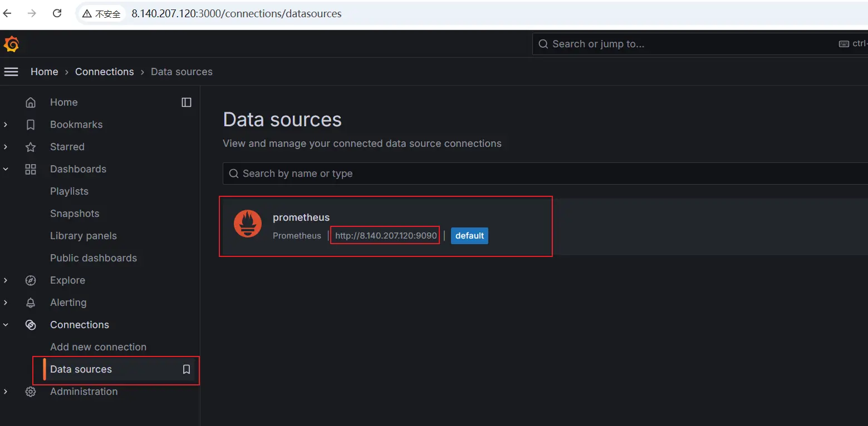Screen dimensions: 868x426
Task: Click the Prometheus flame logo
Action: (x=248, y=224)
